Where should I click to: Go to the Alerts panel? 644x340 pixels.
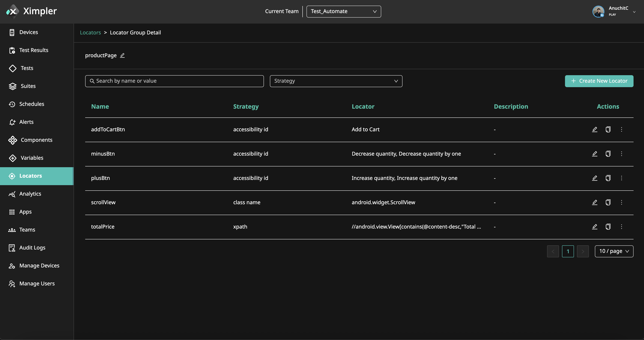tap(26, 122)
